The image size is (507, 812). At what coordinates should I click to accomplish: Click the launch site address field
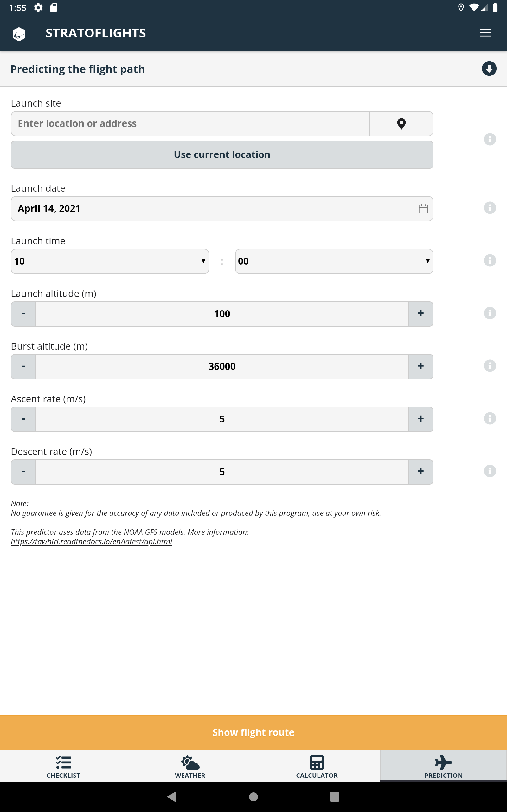[190, 124]
